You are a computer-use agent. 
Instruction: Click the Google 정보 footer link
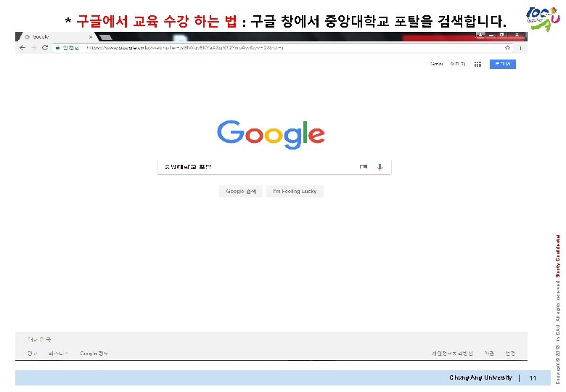coord(94,353)
